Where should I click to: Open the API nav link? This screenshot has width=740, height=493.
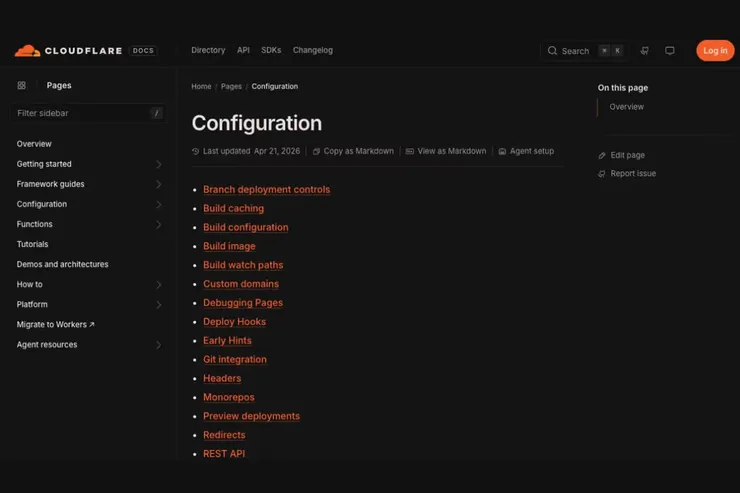coord(243,50)
